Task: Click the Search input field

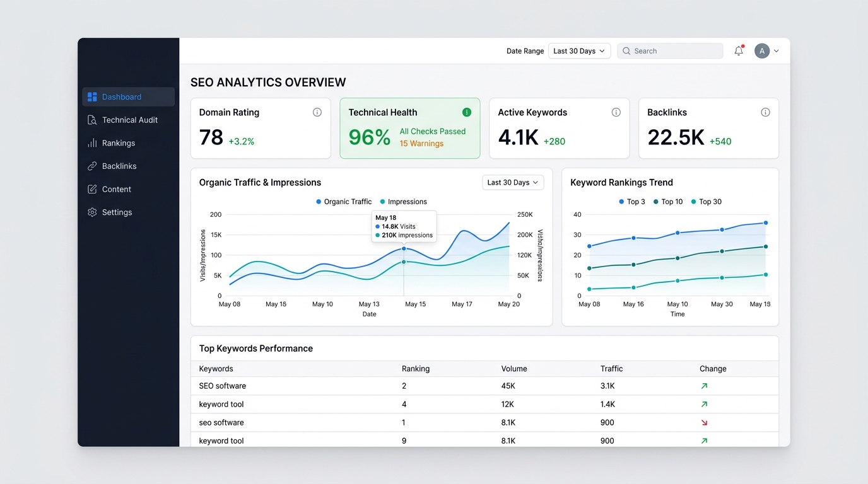Action: [670, 51]
